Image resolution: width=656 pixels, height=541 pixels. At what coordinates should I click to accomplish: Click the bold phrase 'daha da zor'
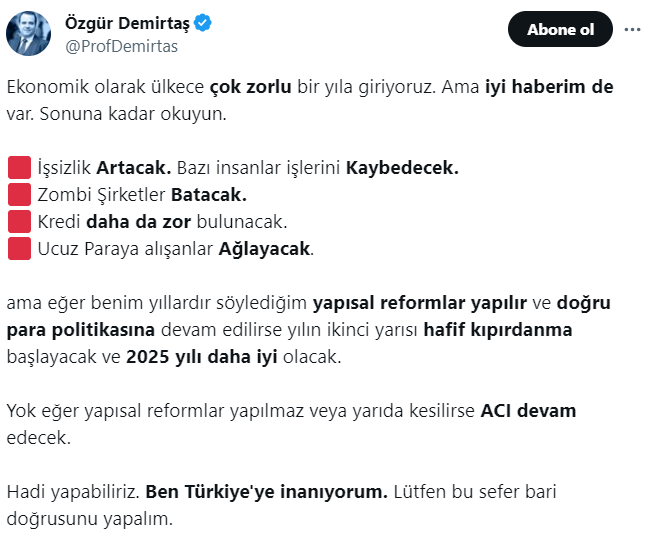[138, 222]
